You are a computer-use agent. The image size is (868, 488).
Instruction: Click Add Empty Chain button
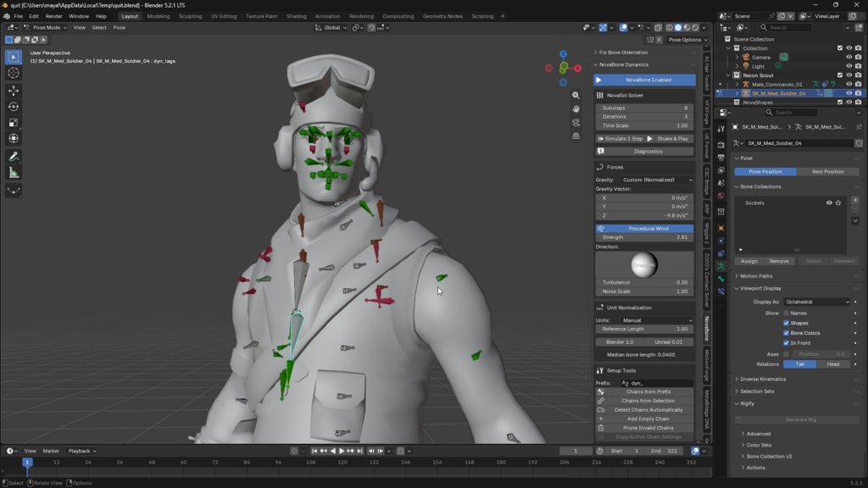(645, 419)
